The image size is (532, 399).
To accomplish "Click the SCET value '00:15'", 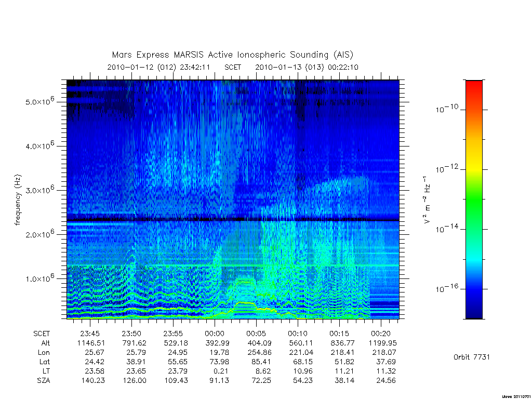I will click(339, 334).
